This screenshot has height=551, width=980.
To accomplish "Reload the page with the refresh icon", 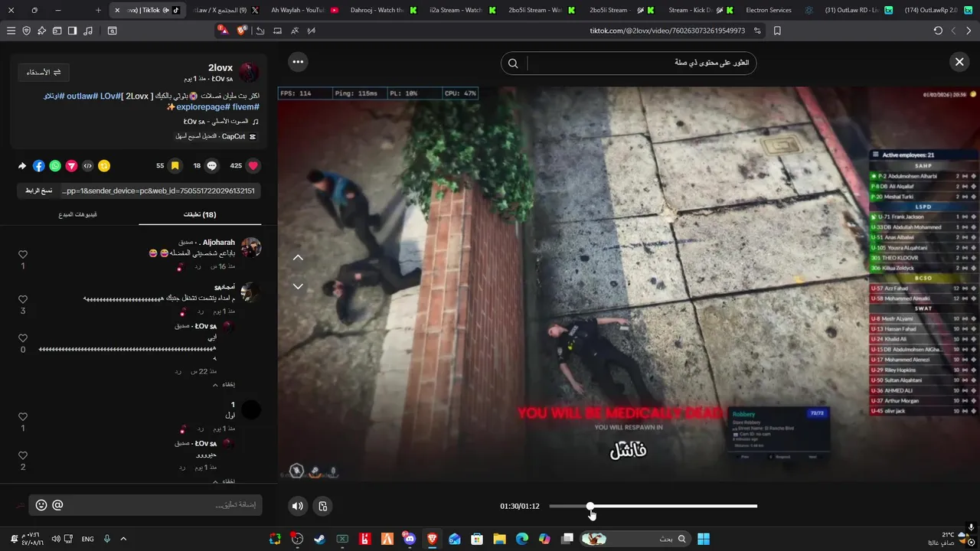I will 938,31.
